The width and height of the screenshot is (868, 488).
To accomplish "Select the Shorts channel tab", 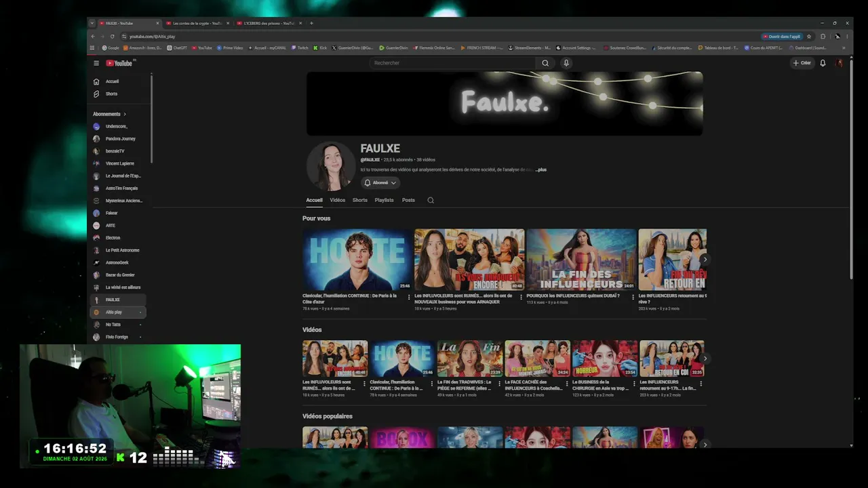I will (x=360, y=201).
